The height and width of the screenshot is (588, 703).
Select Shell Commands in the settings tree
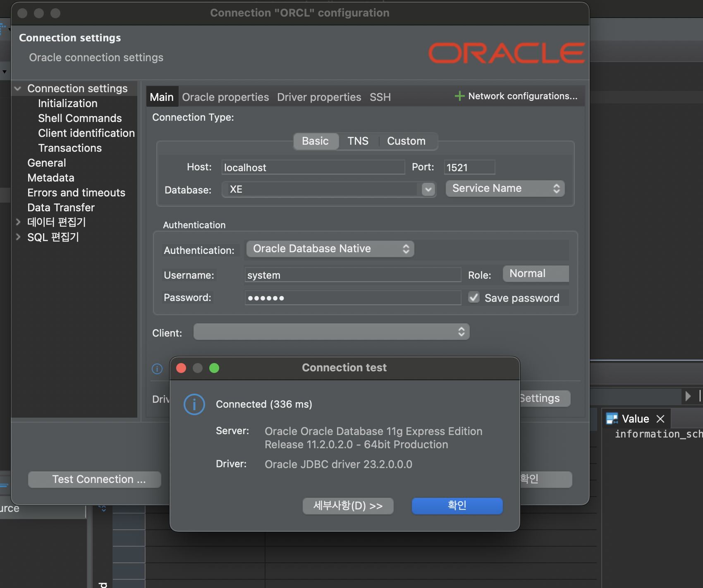[x=80, y=118]
